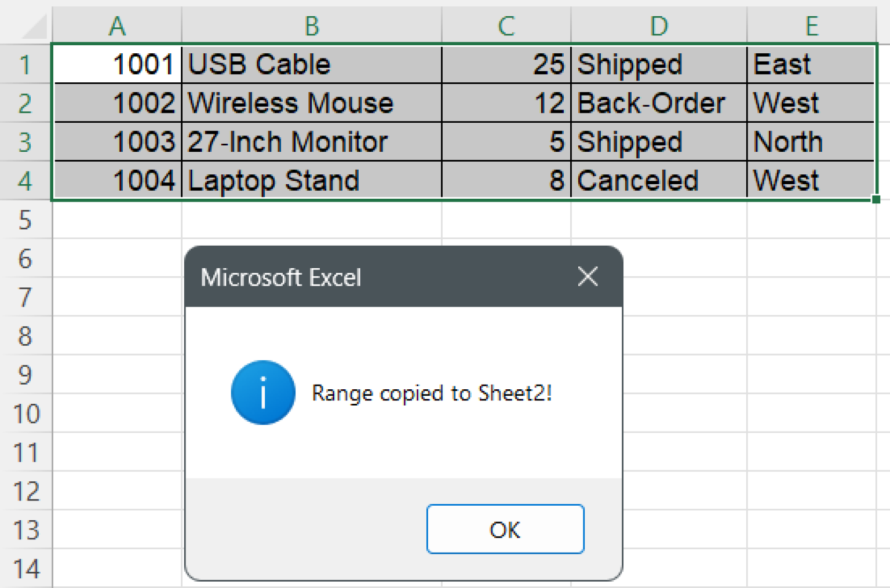The image size is (890, 588).
Task: Select column B header
Action: 312,26
